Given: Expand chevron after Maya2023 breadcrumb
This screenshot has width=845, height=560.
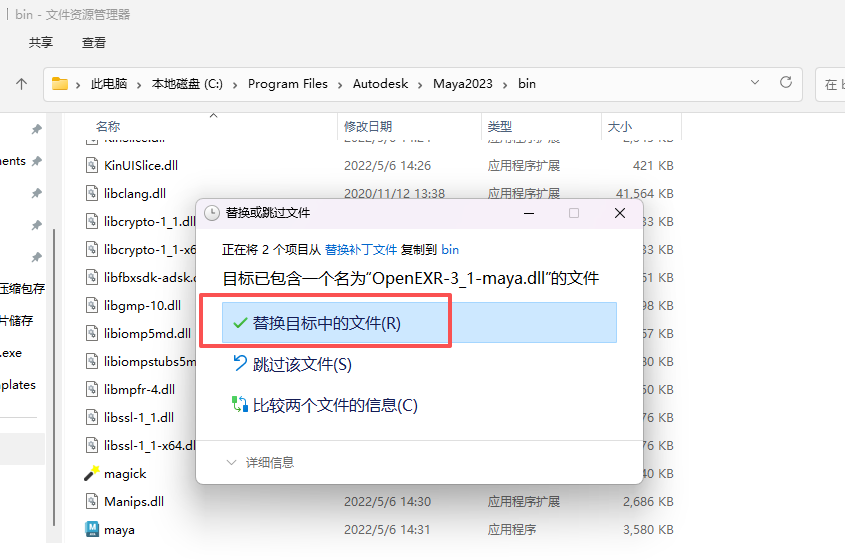Looking at the screenshot, I should [x=505, y=85].
